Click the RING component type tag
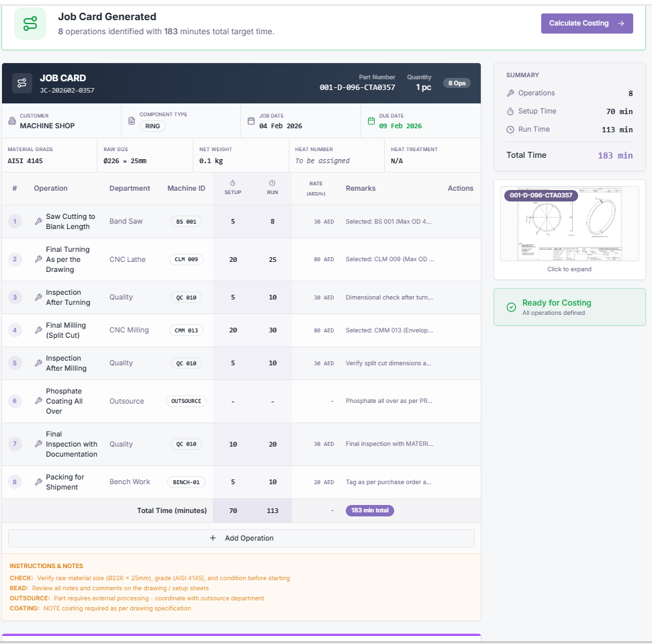This screenshot has height=644, width=652. [152, 126]
